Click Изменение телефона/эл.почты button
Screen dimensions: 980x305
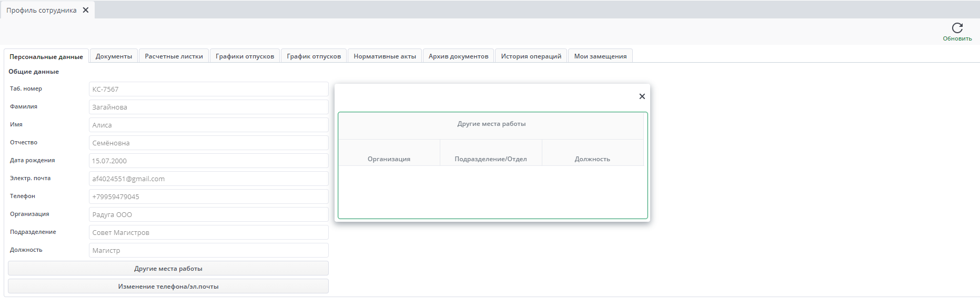coord(168,287)
